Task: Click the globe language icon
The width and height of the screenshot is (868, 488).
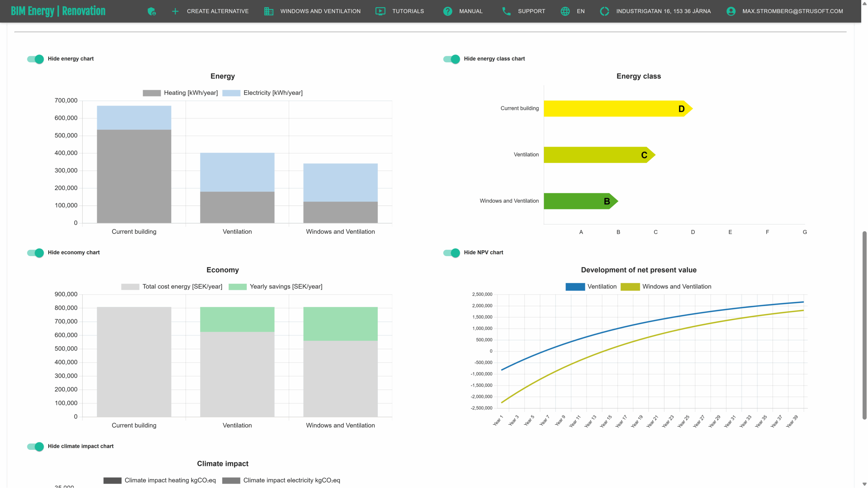Action: (x=565, y=11)
